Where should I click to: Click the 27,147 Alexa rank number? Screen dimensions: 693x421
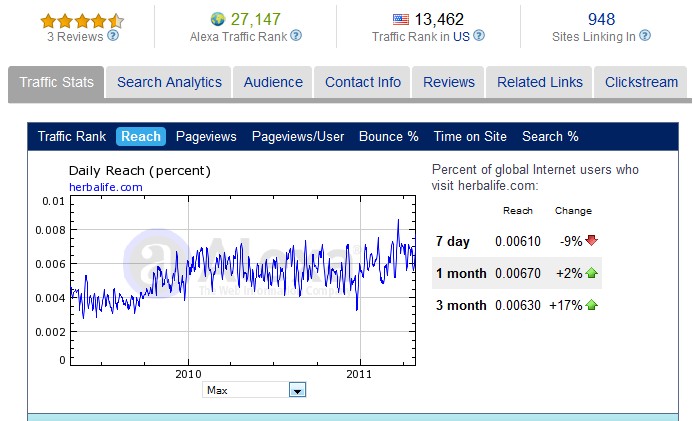(x=255, y=19)
